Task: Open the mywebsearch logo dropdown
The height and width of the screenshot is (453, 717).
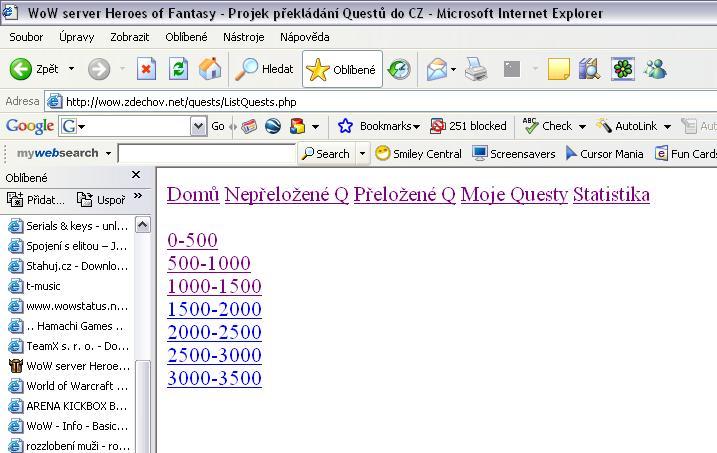Action: [x=108, y=153]
